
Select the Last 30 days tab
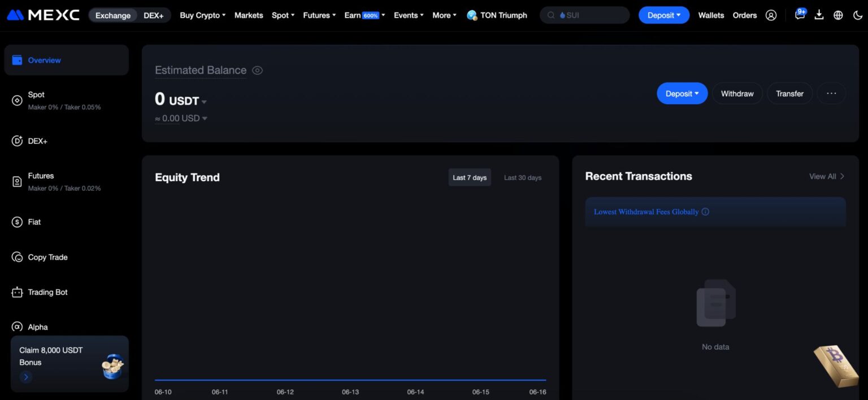tap(522, 178)
